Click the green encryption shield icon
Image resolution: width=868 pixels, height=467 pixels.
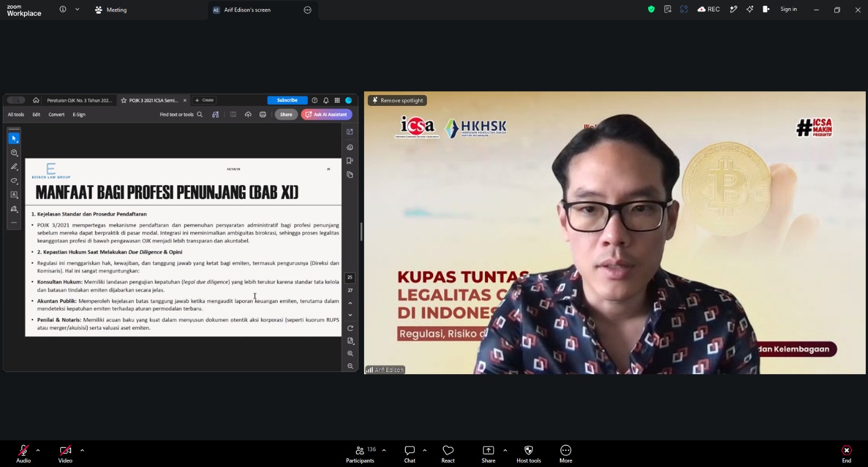[651, 9]
